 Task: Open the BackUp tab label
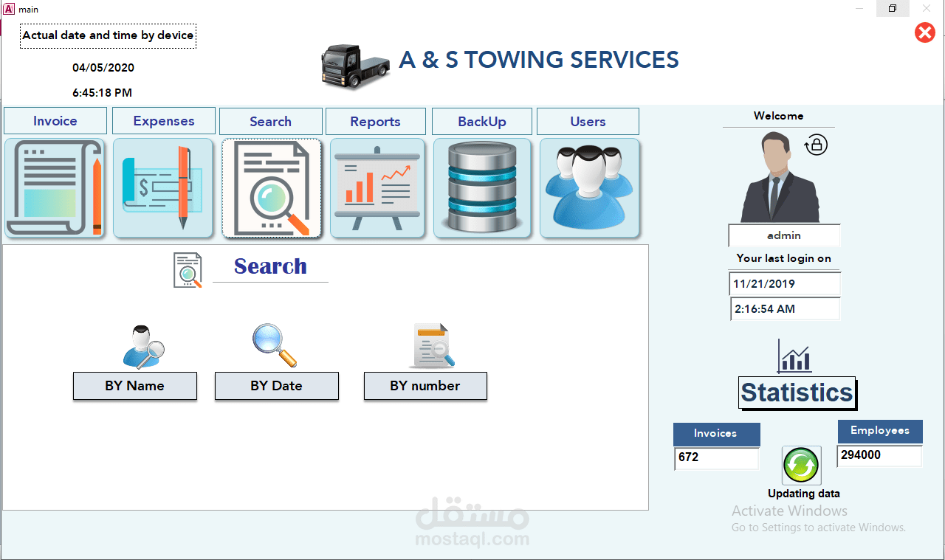(482, 122)
